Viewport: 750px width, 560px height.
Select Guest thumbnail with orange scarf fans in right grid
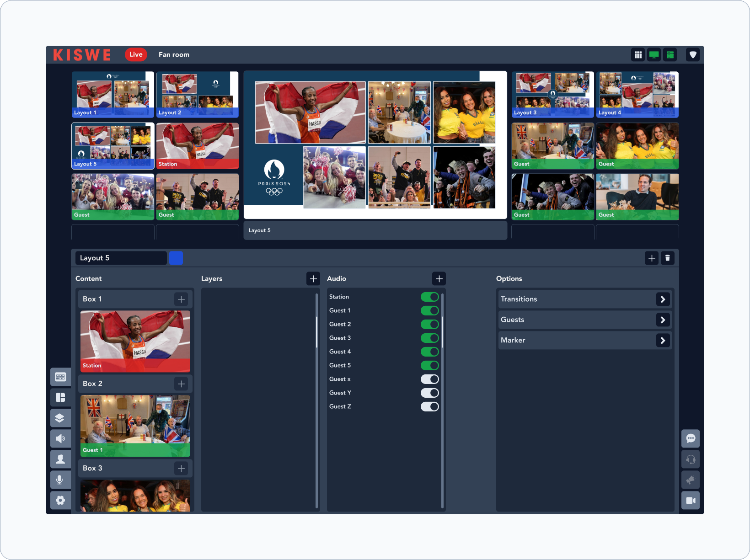pyautogui.click(x=553, y=197)
